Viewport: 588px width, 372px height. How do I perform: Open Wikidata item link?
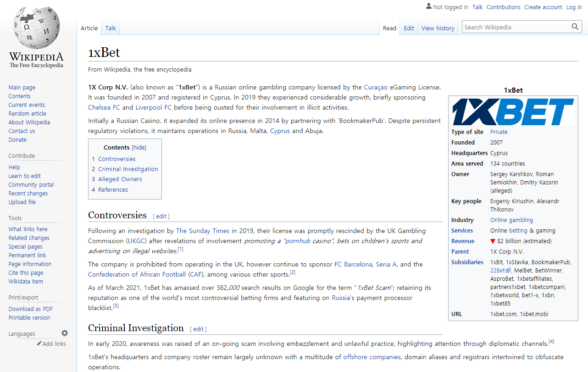pyautogui.click(x=26, y=282)
